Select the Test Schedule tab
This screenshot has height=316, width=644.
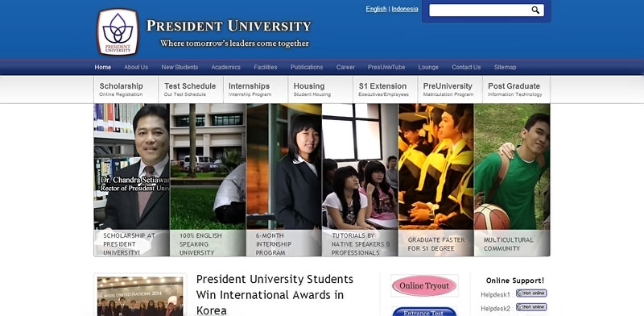click(191, 89)
